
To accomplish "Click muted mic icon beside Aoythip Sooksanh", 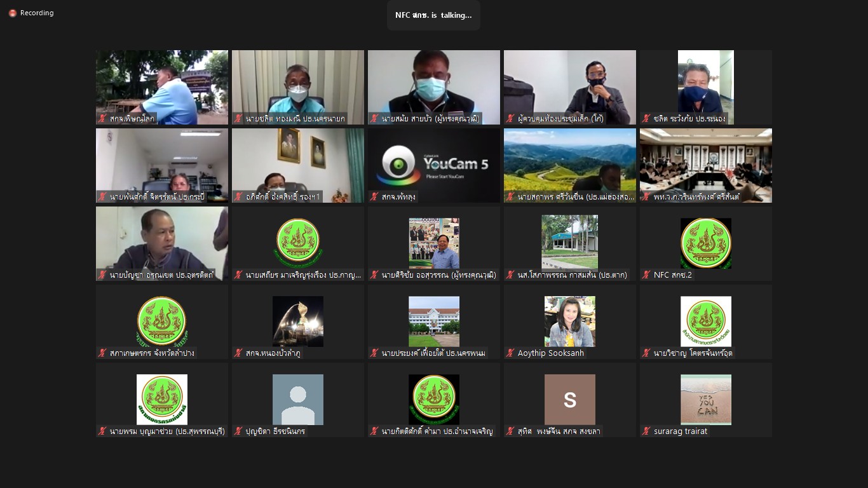I will 510,353.
